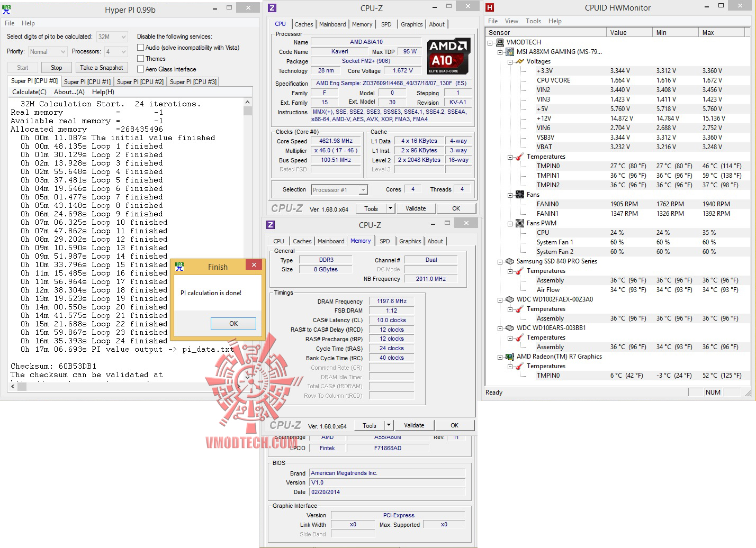This screenshot has width=756, height=548.
Task: Click the WDC WD1002FAEX drive icon
Action: (x=510, y=299)
